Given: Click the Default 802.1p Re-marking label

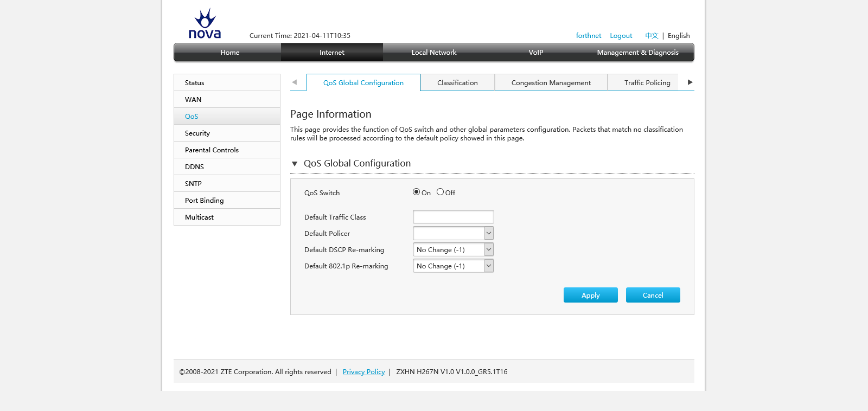Looking at the screenshot, I should point(346,266).
